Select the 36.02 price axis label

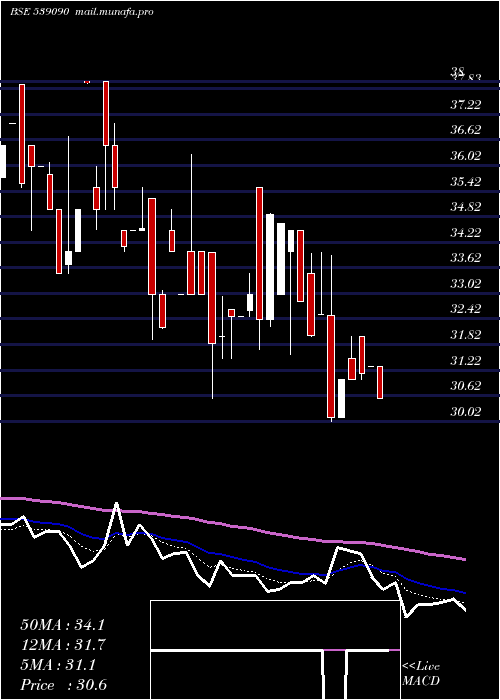click(466, 156)
